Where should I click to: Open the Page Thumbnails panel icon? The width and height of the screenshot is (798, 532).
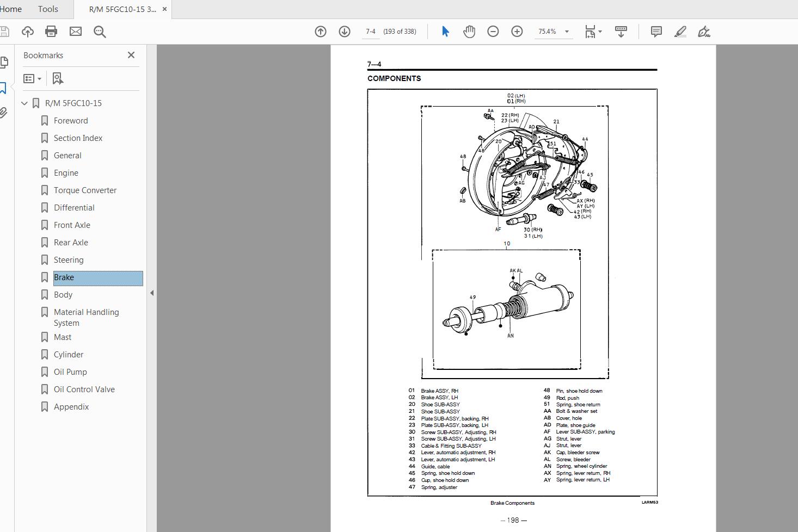tap(4, 63)
